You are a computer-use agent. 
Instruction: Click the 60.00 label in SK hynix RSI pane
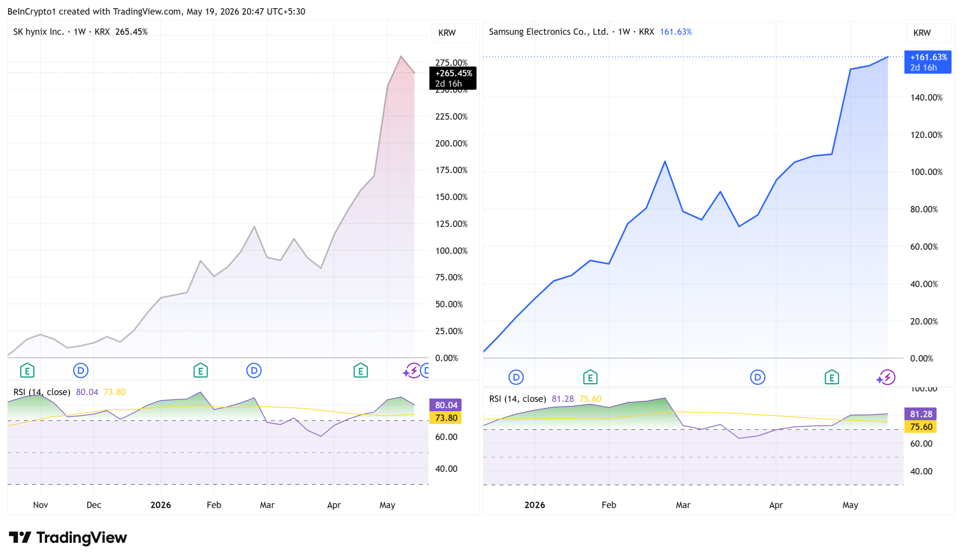pyautogui.click(x=446, y=437)
